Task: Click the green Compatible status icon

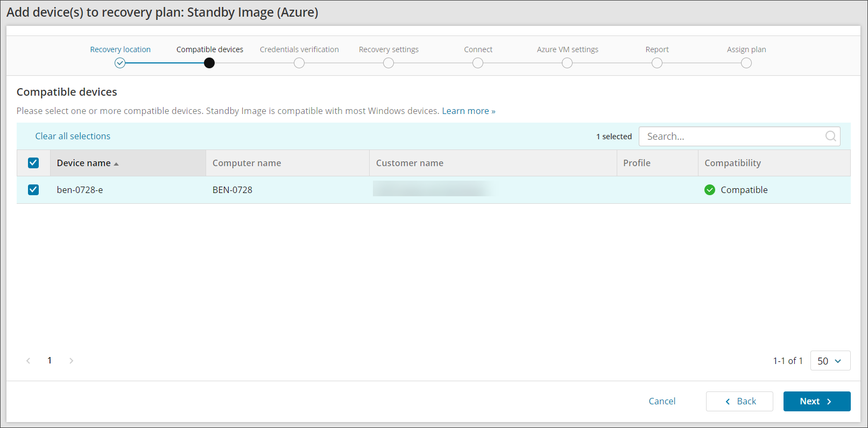Action: tap(710, 190)
